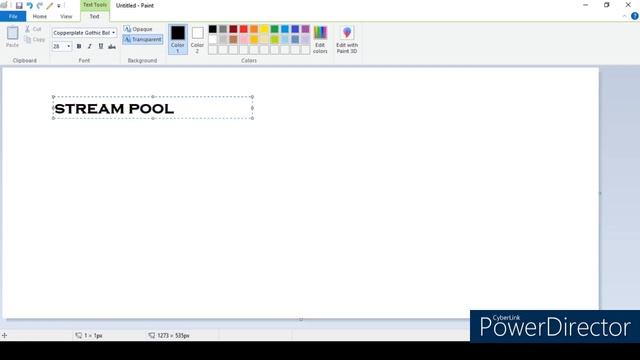The width and height of the screenshot is (640, 360).
Task: Click the Copy button
Action: click(34, 40)
